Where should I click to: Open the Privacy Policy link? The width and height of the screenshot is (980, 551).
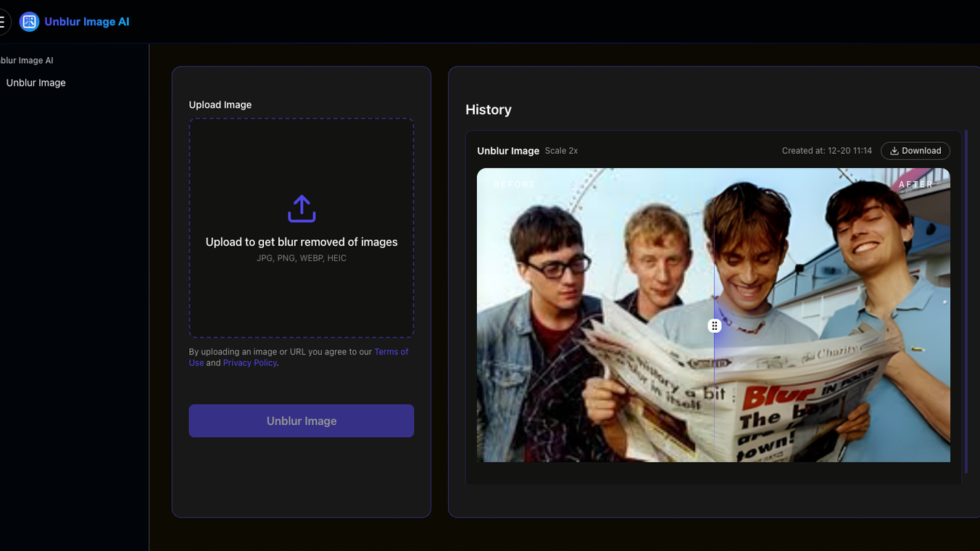250,363
